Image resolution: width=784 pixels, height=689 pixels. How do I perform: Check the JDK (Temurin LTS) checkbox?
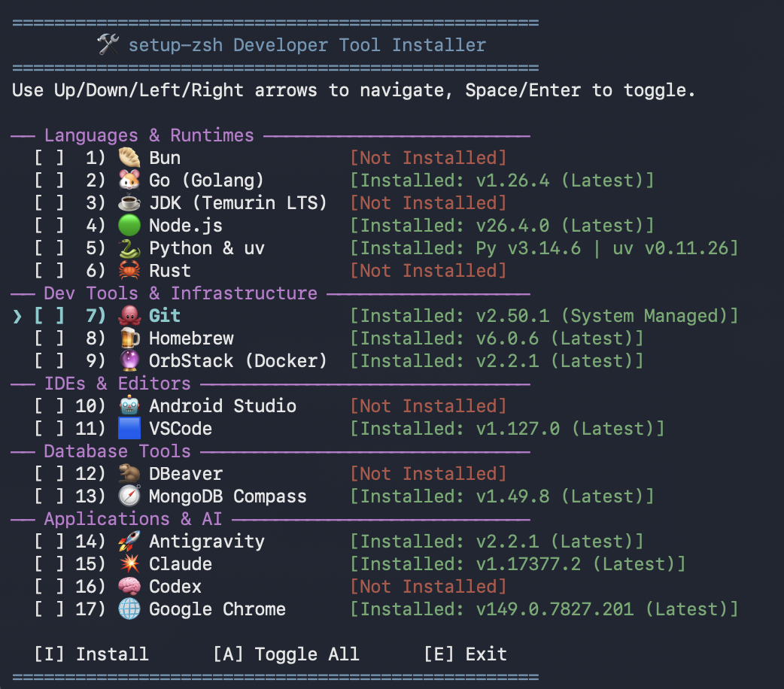click(49, 203)
